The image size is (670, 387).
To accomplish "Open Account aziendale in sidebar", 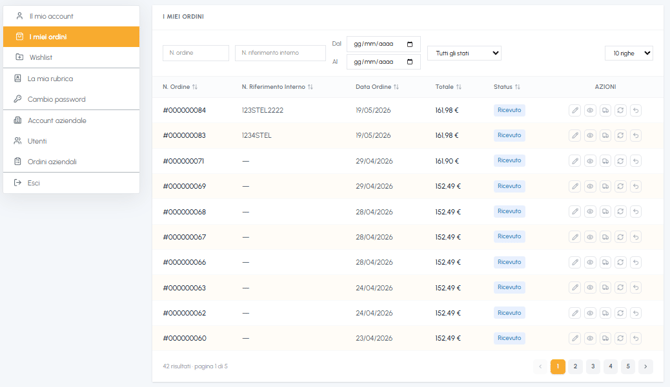I will click(x=71, y=120).
